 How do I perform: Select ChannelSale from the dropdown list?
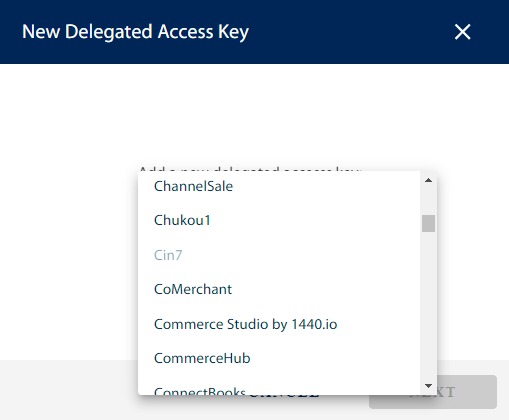(279, 186)
